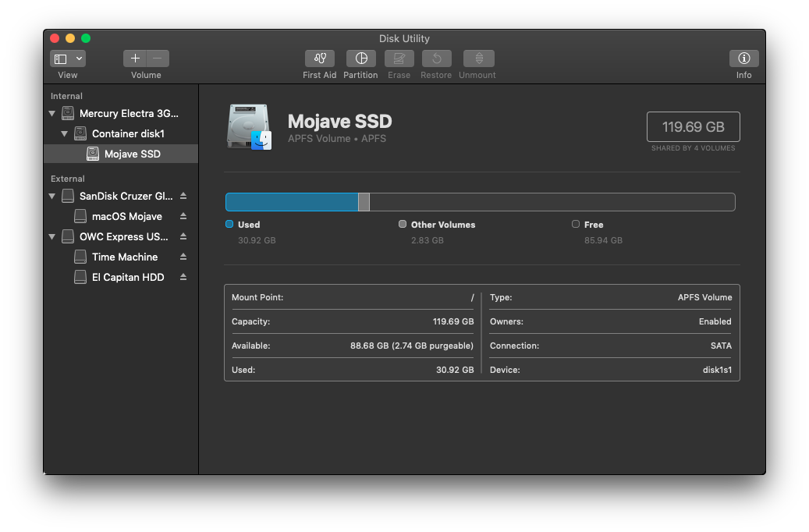
Task: Collapse the Container disk1 entry
Action: 65,133
